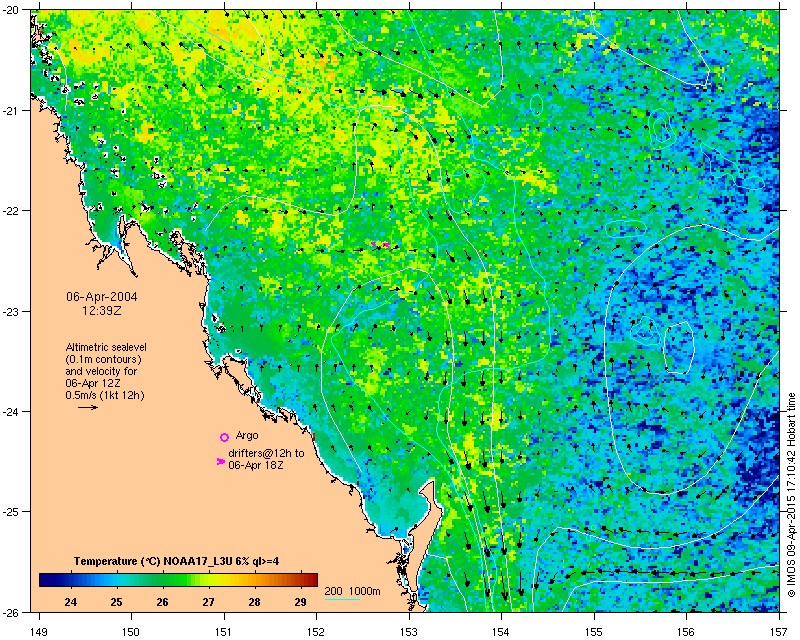Click the longitude axis label 150

tap(131, 632)
